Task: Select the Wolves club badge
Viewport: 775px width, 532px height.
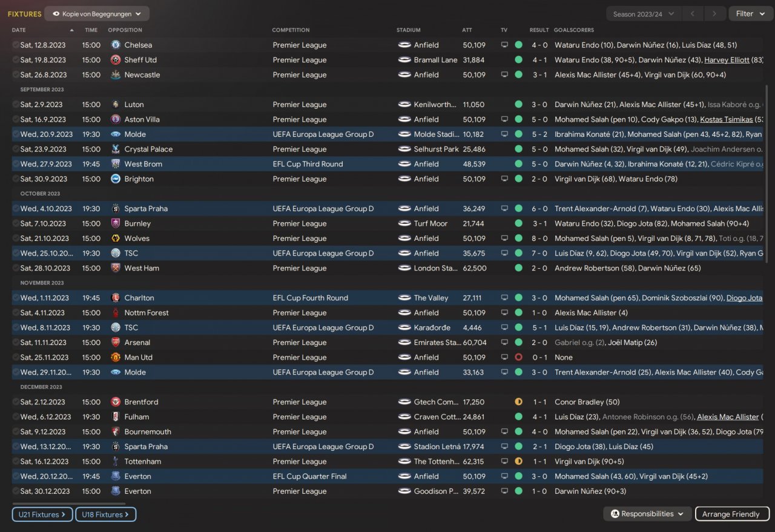Action: (116, 238)
